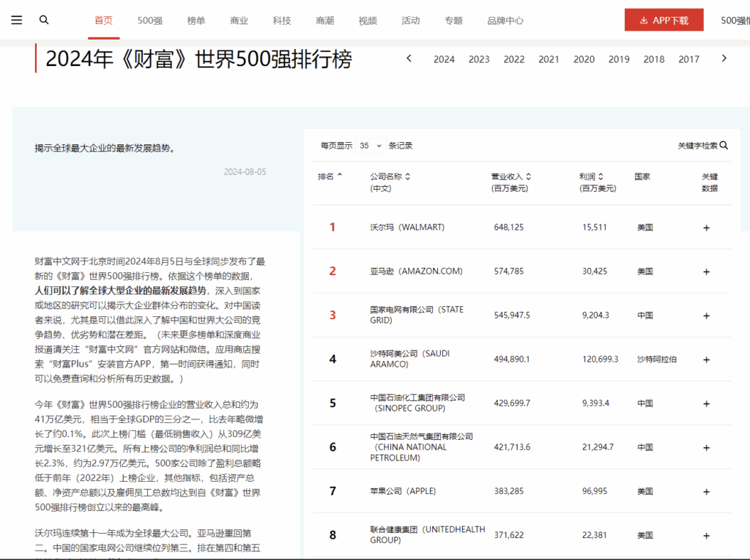Image resolution: width=750 pixels, height=560 pixels.
Task: Expand key data for Walmart row
Action: 706,228
